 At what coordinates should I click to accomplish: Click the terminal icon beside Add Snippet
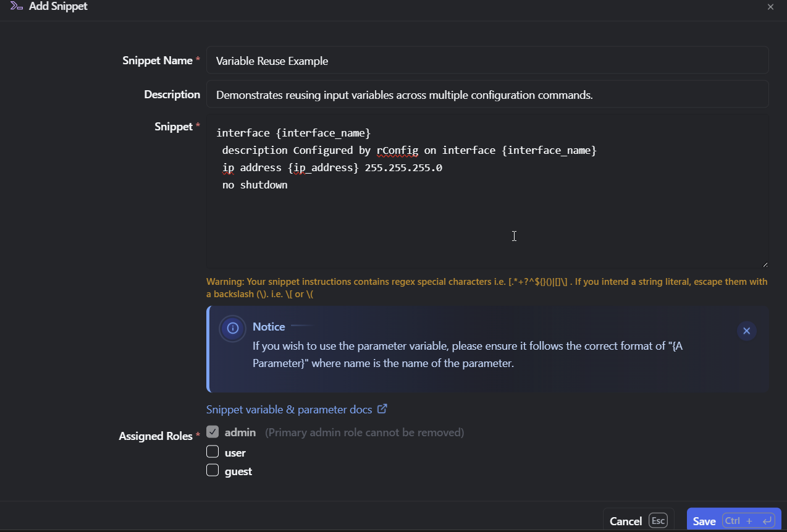(x=15, y=6)
